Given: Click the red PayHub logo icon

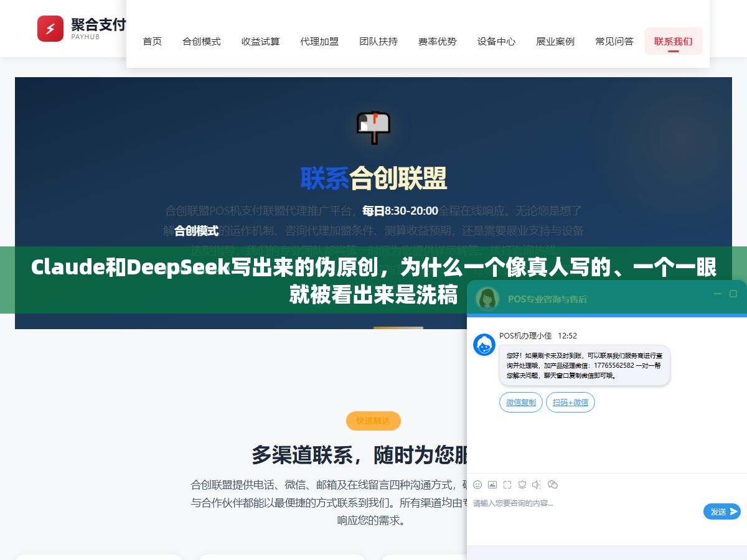Looking at the screenshot, I should click(50, 29).
